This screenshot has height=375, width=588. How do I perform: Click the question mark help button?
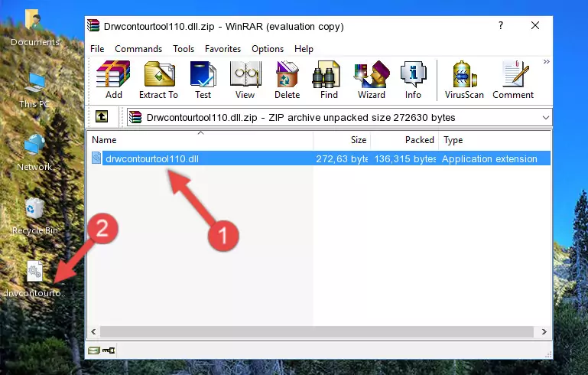pyautogui.click(x=501, y=25)
